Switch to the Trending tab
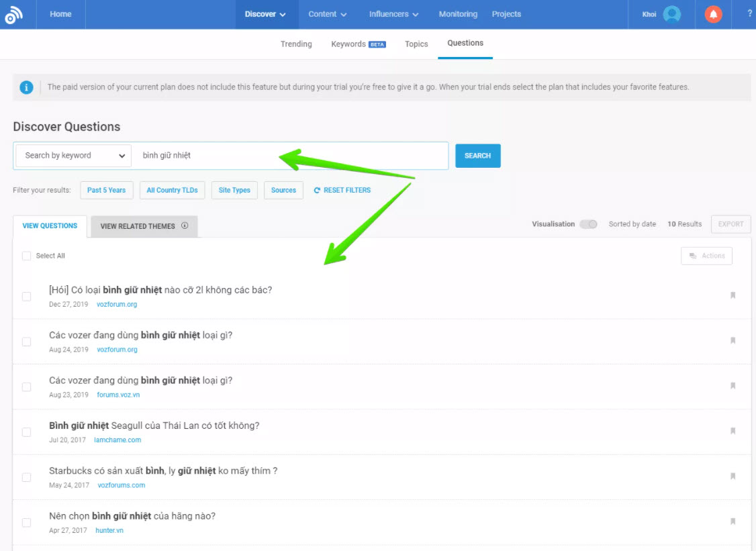 tap(296, 44)
